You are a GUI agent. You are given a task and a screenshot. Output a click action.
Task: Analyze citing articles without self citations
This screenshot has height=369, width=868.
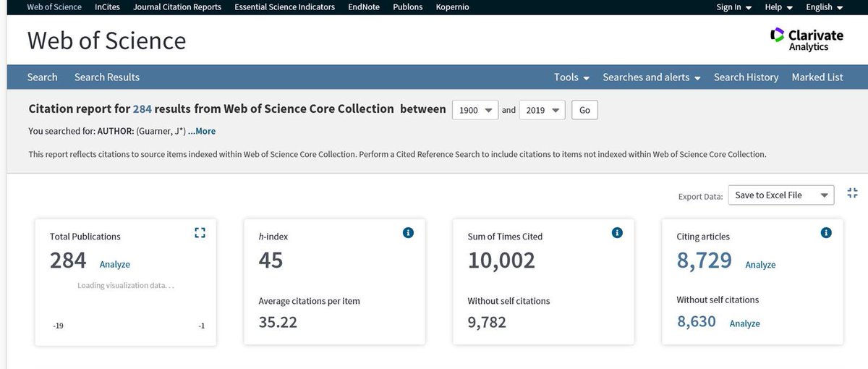coord(744,323)
